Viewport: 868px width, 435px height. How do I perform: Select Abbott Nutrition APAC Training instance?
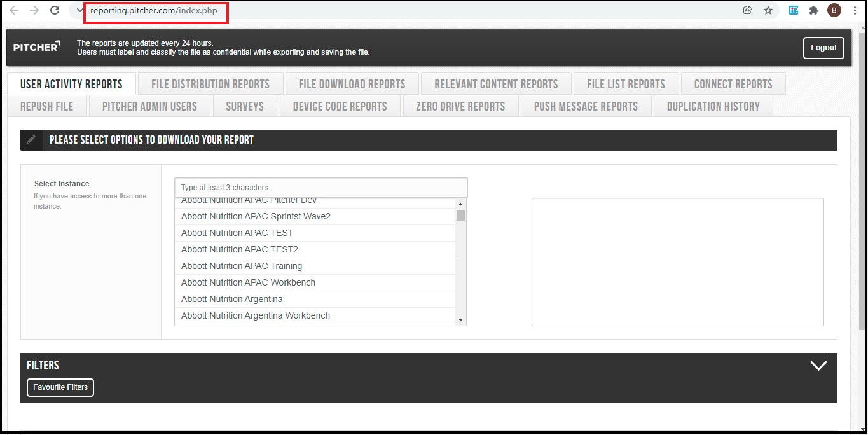242,266
